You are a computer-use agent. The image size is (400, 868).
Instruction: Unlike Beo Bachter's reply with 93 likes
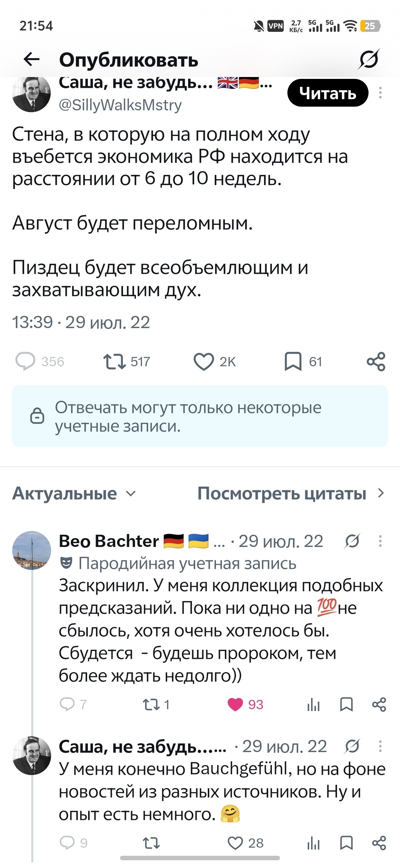point(235,704)
